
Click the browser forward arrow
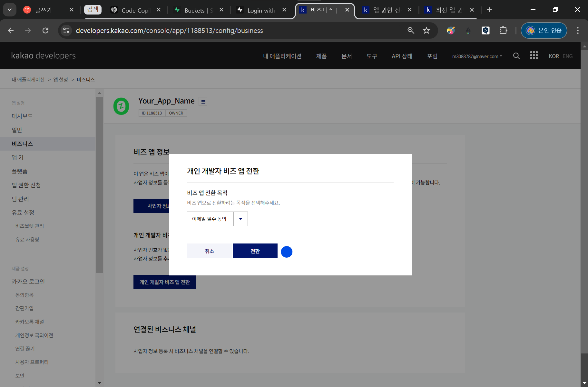28,30
